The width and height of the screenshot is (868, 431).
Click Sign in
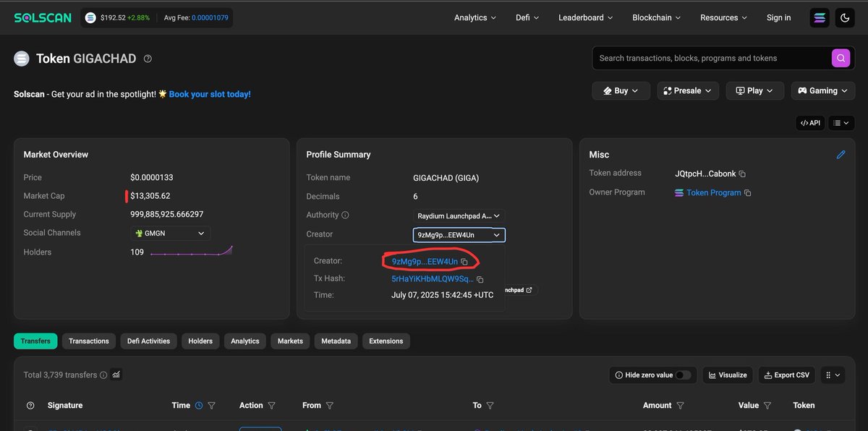778,18
